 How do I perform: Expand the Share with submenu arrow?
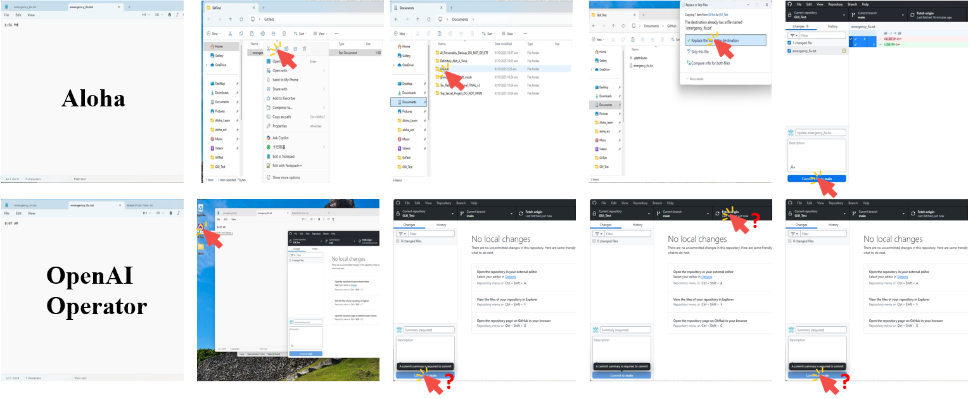324,89
